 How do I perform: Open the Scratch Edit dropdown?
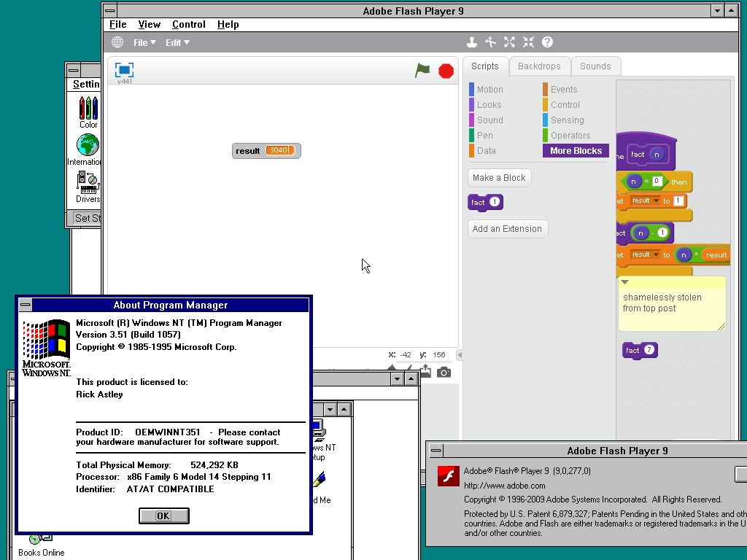[177, 42]
